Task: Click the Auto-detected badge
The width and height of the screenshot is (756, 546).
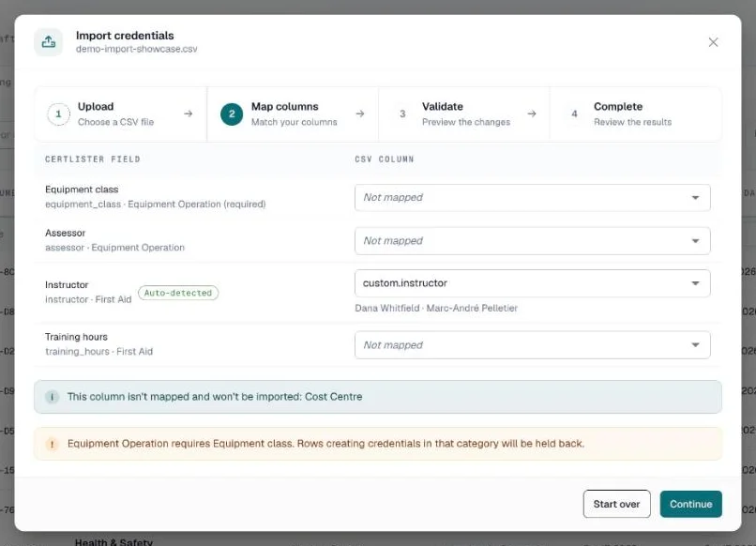Action: pos(178,293)
